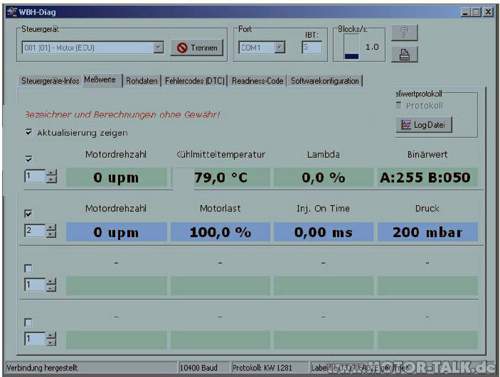Click the Trennen disconnect button
500x377 pixels.
(197, 48)
